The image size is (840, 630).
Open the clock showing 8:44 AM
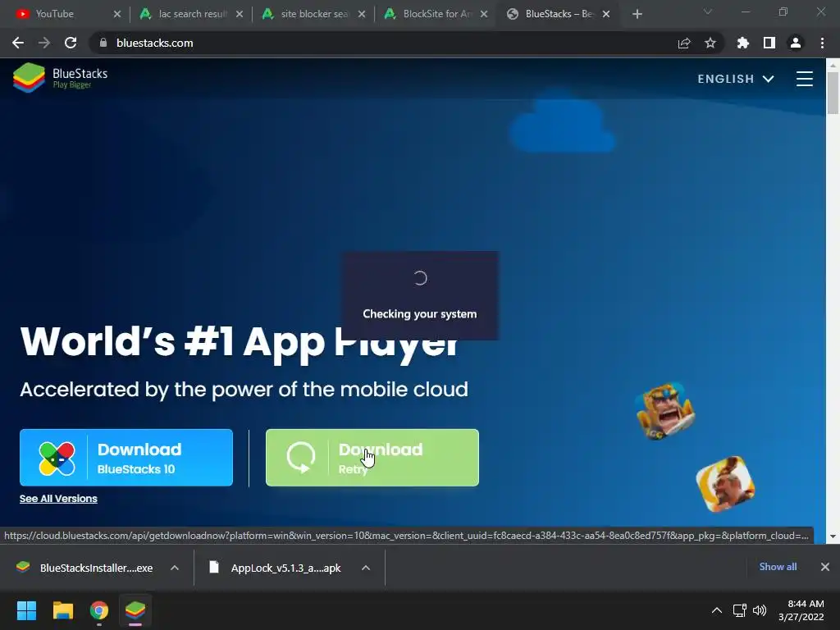801,610
